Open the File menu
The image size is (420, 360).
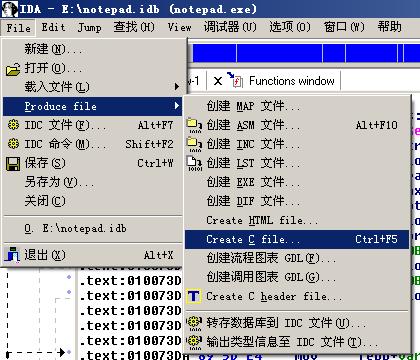coord(18,28)
